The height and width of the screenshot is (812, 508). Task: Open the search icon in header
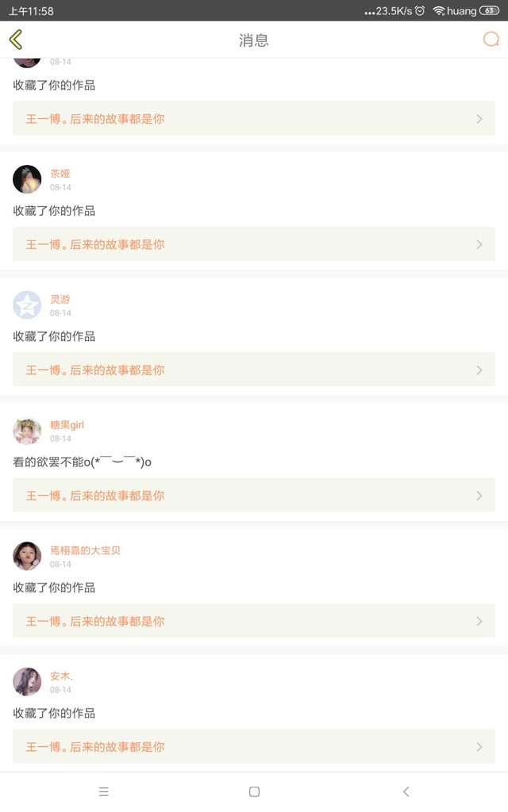[491, 40]
